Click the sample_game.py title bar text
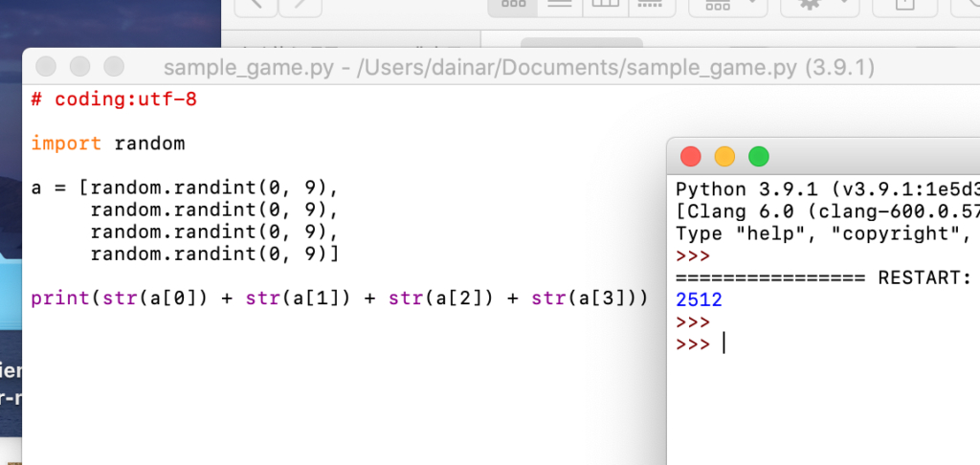This screenshot has width=980, height=465. tap(518, 68)
